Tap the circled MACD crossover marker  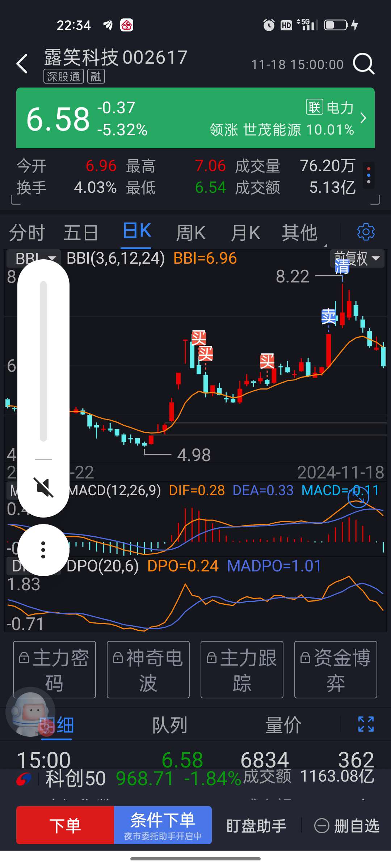(x=358, y=498)
